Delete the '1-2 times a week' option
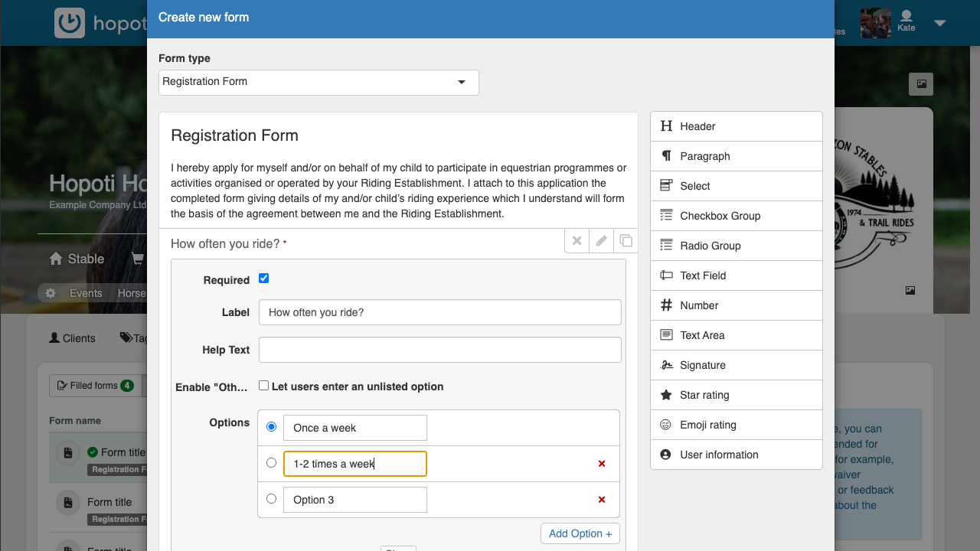Viewport: 980px width, 551px height. coord(602,464)
